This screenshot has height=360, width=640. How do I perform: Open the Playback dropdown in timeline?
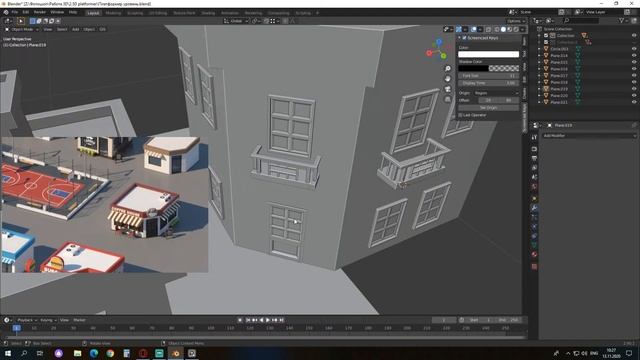[x=27, y=320]
